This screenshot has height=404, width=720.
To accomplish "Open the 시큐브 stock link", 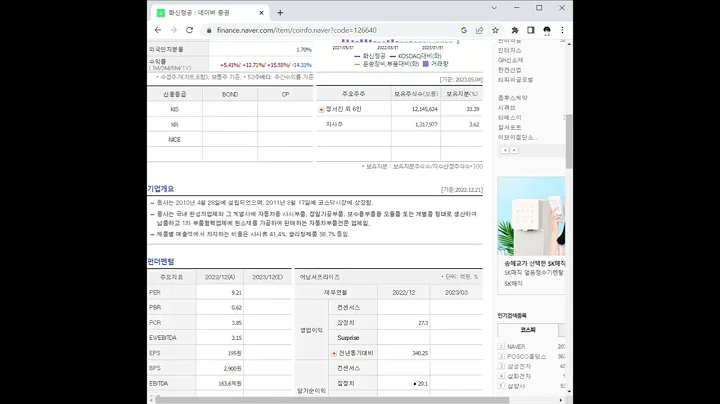I will tap(507, 107).
